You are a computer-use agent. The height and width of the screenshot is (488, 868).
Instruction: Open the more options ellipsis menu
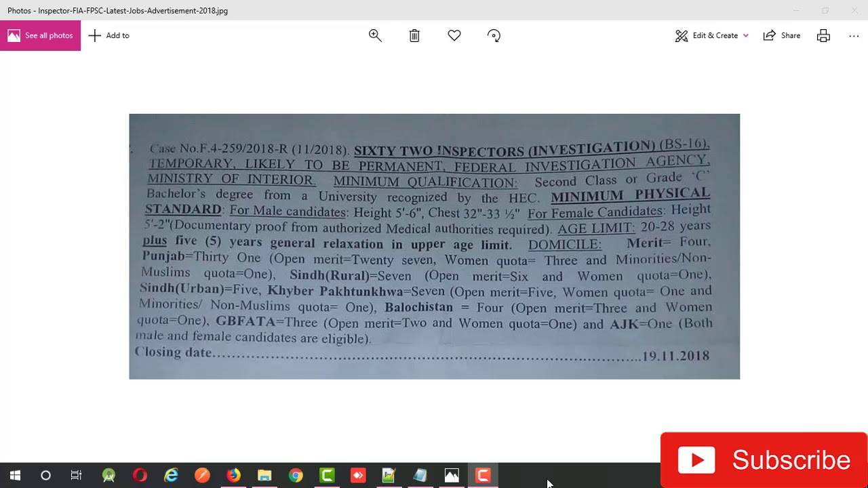pos(854,36)
